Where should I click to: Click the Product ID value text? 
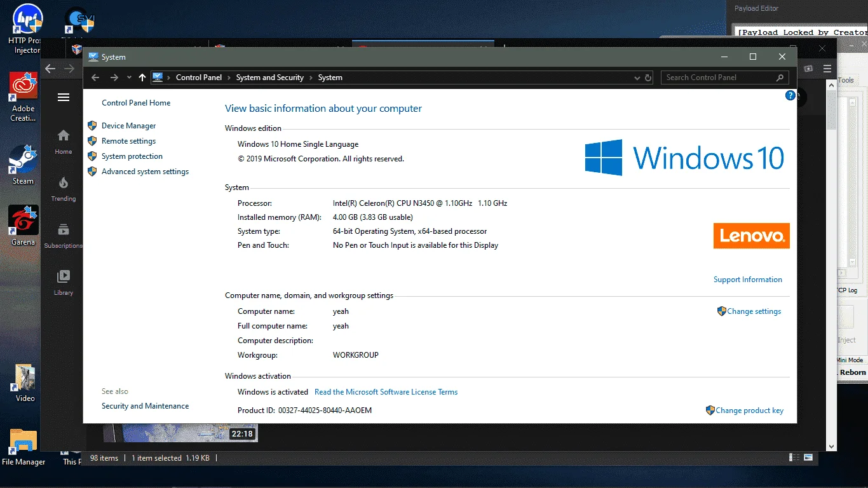point(325,410)
